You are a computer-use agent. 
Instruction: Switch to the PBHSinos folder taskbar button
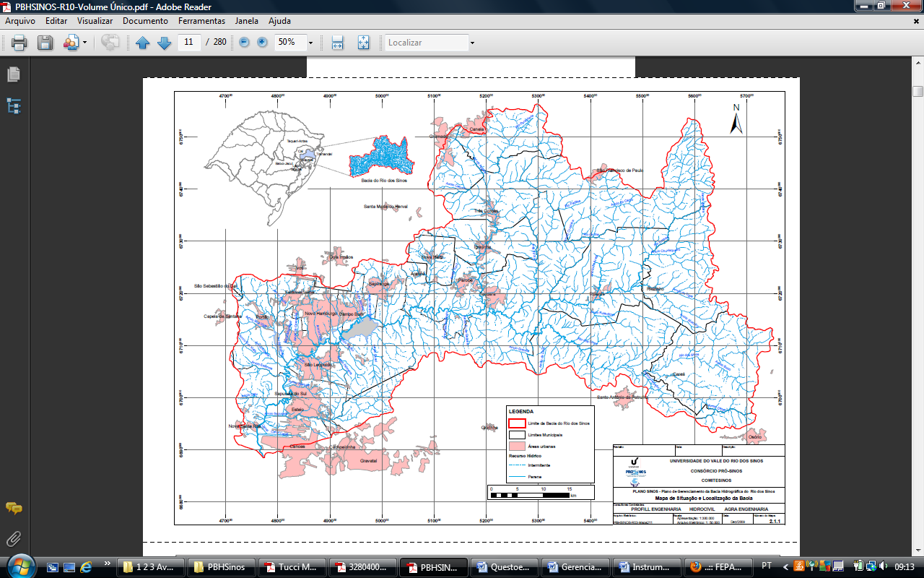[x=221, y=567]
